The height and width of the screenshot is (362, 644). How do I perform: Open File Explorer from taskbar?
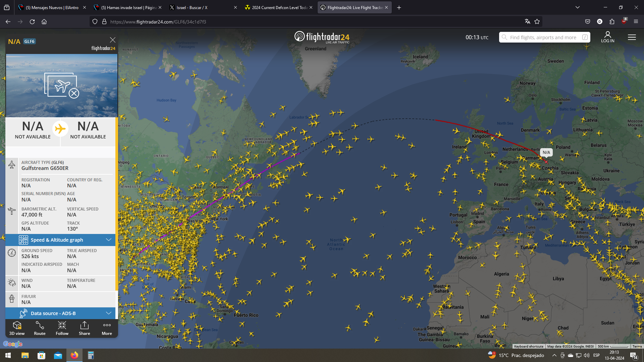(x=25, y=355)
